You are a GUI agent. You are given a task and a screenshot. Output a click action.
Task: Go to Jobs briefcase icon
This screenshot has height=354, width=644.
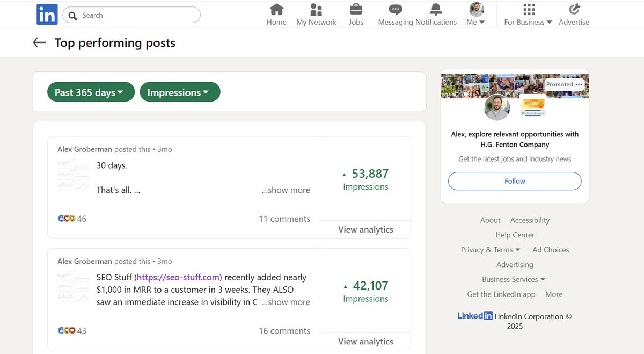356,9
